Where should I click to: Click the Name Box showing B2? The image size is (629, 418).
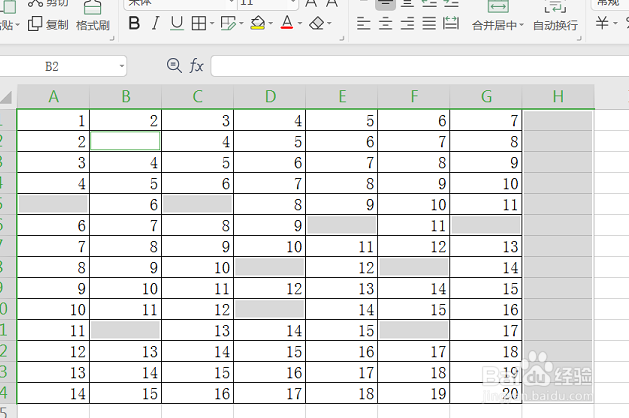coord(59,66)
